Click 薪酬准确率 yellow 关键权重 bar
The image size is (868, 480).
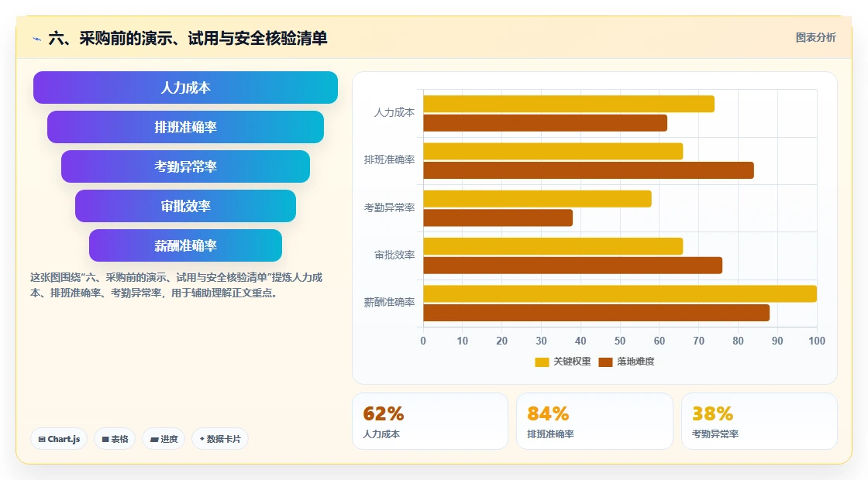pos(620,293)
